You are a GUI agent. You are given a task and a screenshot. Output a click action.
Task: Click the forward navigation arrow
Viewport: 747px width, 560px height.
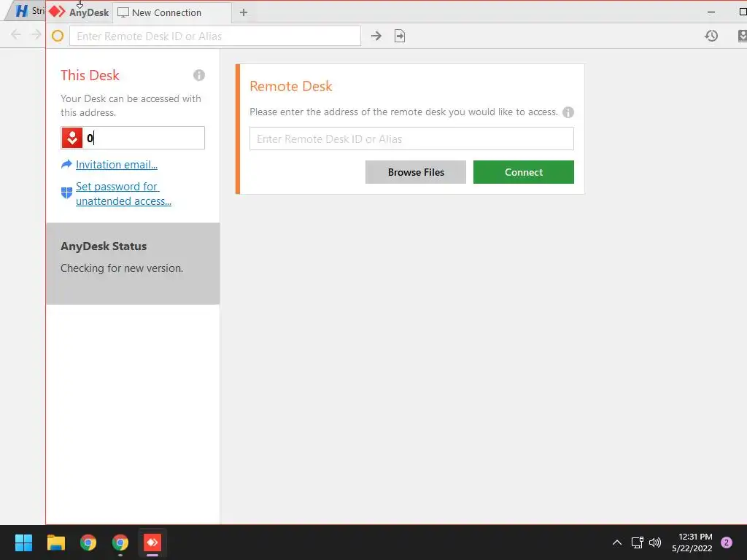click(36, 34)
